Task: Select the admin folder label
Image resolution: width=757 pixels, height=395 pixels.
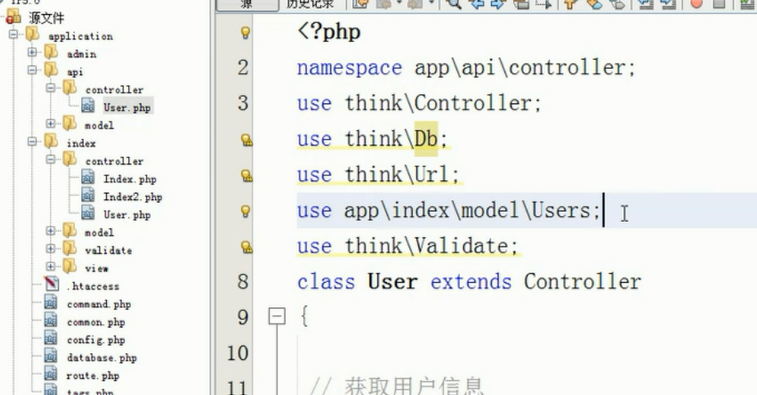Action: 82,54
